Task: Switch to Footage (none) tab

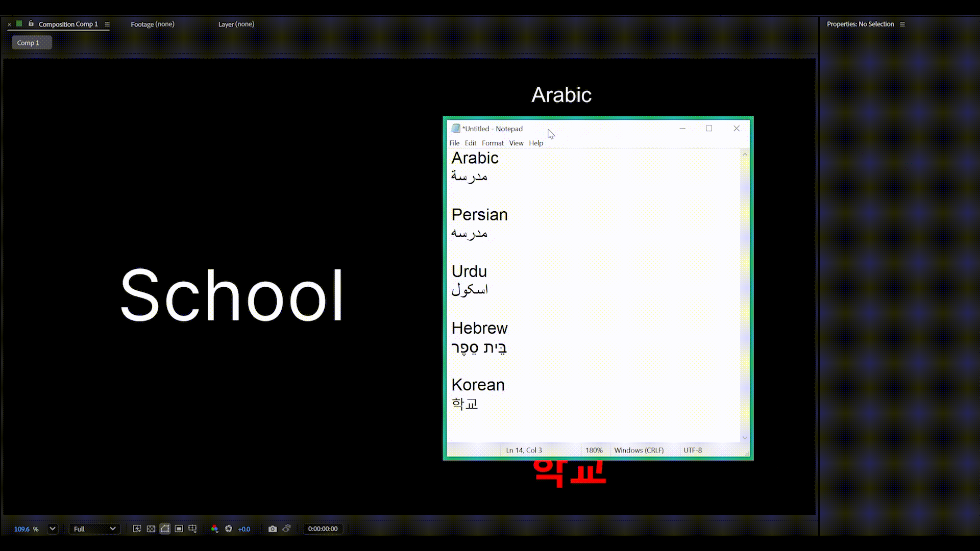Action: pyautogui.click(x=152, y=24)
